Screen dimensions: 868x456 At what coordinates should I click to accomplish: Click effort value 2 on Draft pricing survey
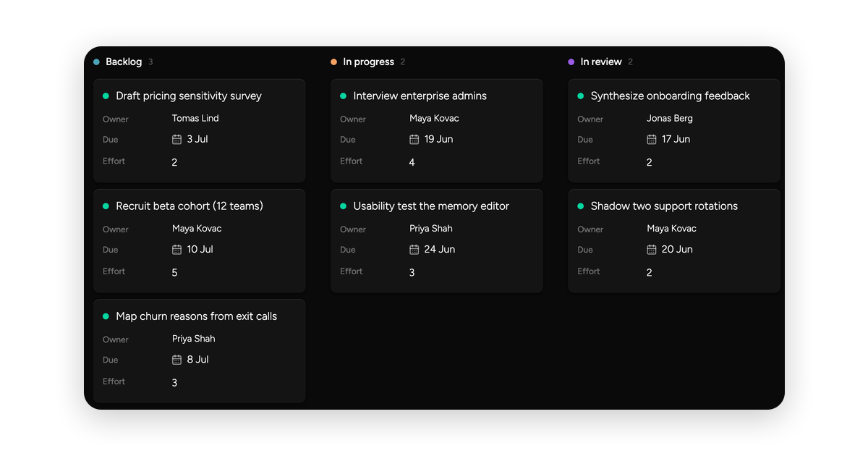pos(174,163)
